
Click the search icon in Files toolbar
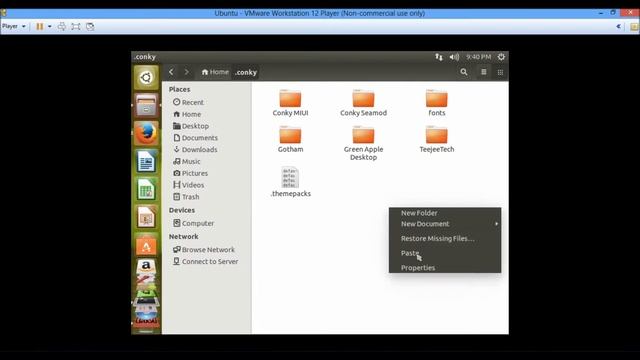[x=464, y=72]
